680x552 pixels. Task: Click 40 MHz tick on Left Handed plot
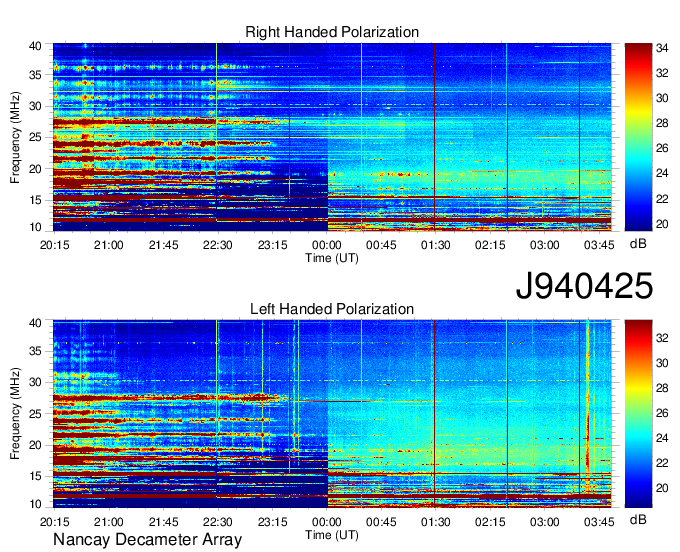(x=35, y=323)
